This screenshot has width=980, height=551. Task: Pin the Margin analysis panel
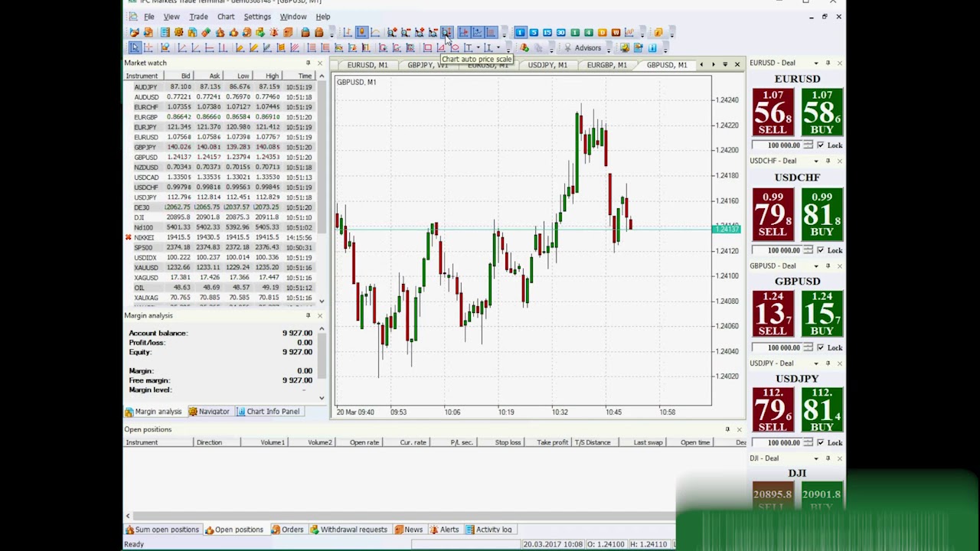[308, 315]
